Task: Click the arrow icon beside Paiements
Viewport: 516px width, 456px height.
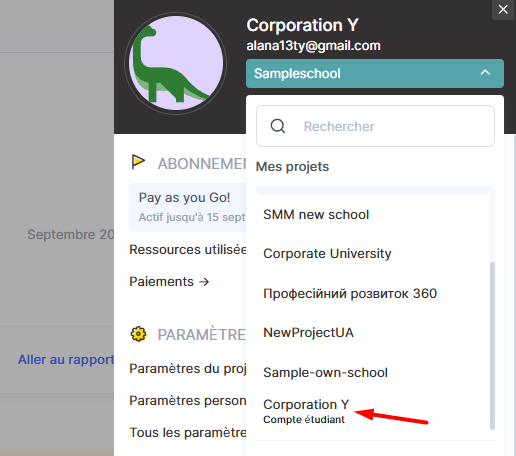Action: pyautogui.click(x=204, y=282)
